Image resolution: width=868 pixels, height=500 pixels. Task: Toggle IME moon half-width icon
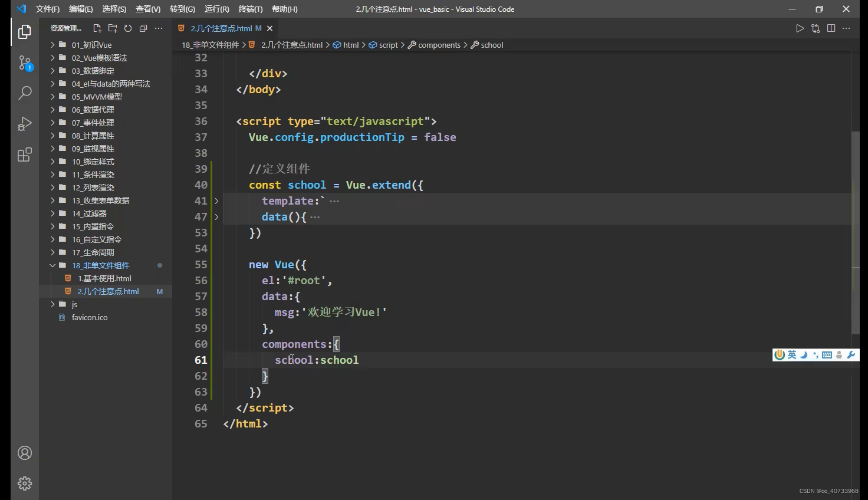point(804,354)
